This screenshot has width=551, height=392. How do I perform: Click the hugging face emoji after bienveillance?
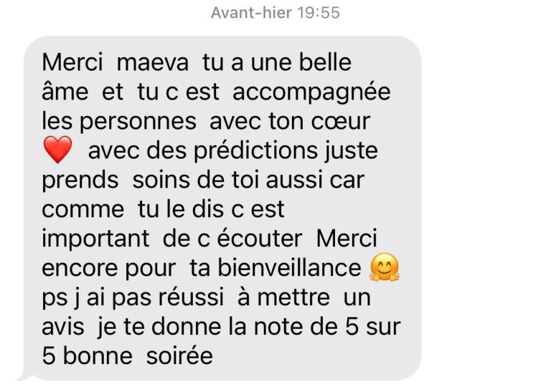tap(385, 267)
